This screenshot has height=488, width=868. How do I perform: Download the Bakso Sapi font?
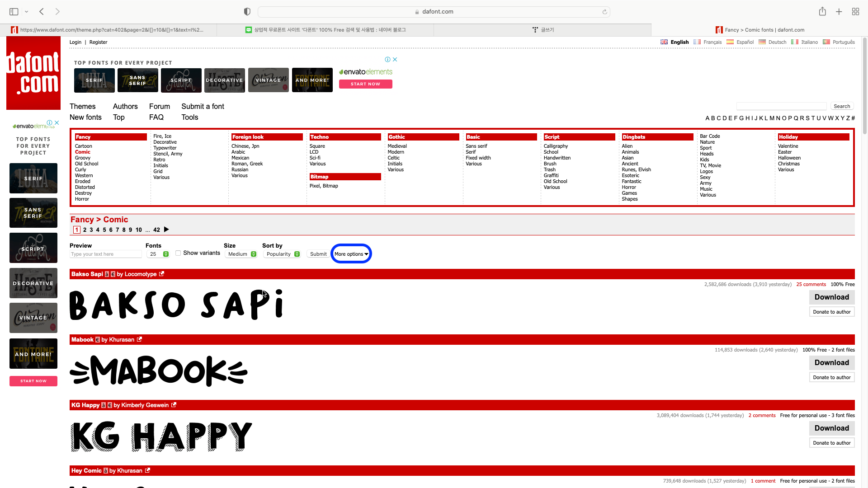click(x=831, y=297)
